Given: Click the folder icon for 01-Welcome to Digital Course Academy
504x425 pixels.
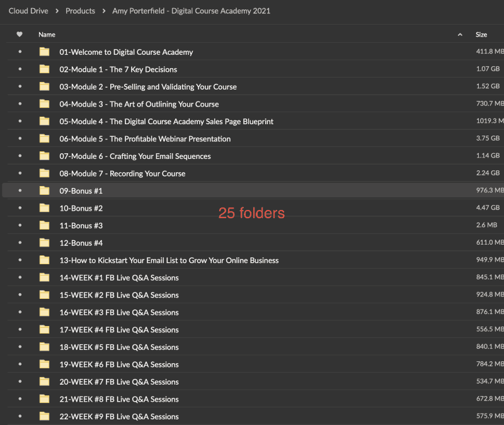Looking at the screenshot, I should (x=44, y=52).
